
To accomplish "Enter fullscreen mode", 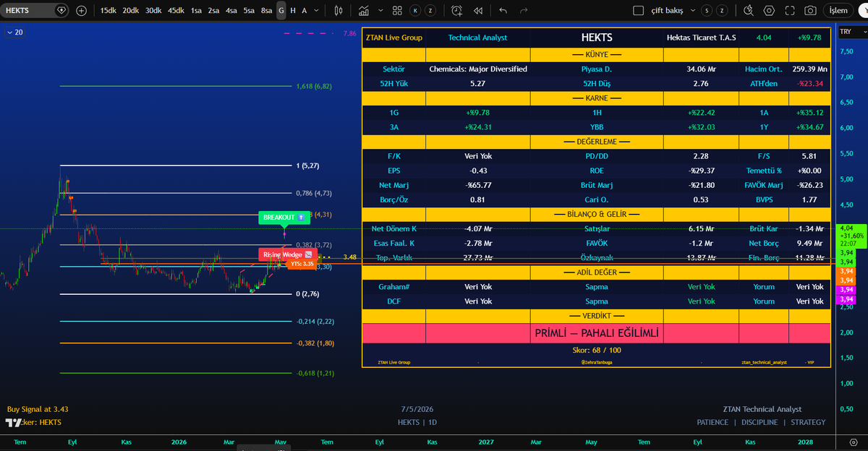I will pyautogui.click(x=790, y=11).
